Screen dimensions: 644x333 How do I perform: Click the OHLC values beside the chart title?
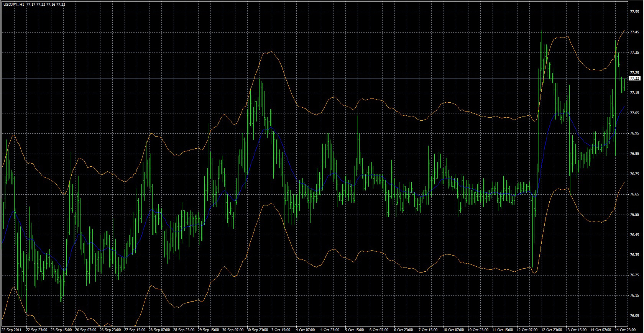pos(46,5)
